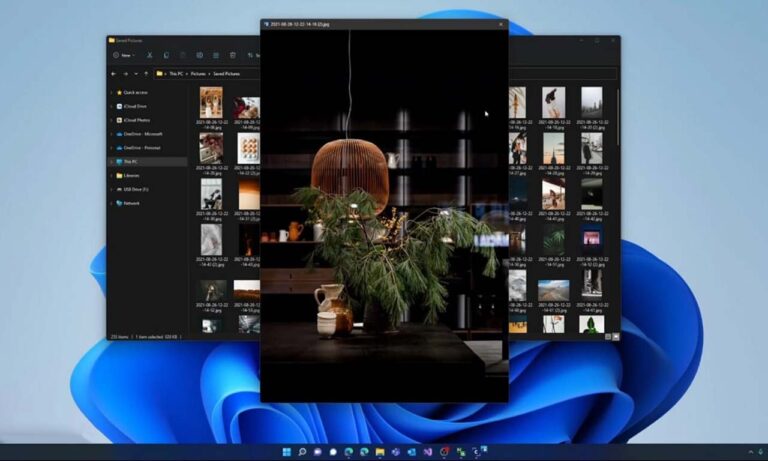Open the New dropdown button in File Explorer
Image resolution: width=768 pixels, height=461 pixels.
coord(123,55)
